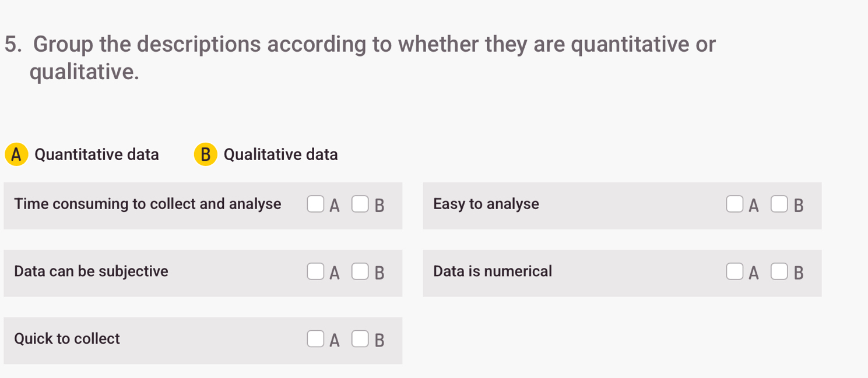Click the Data is numerical text
This screenshot has width=868, height=378.
coord(493,271)
